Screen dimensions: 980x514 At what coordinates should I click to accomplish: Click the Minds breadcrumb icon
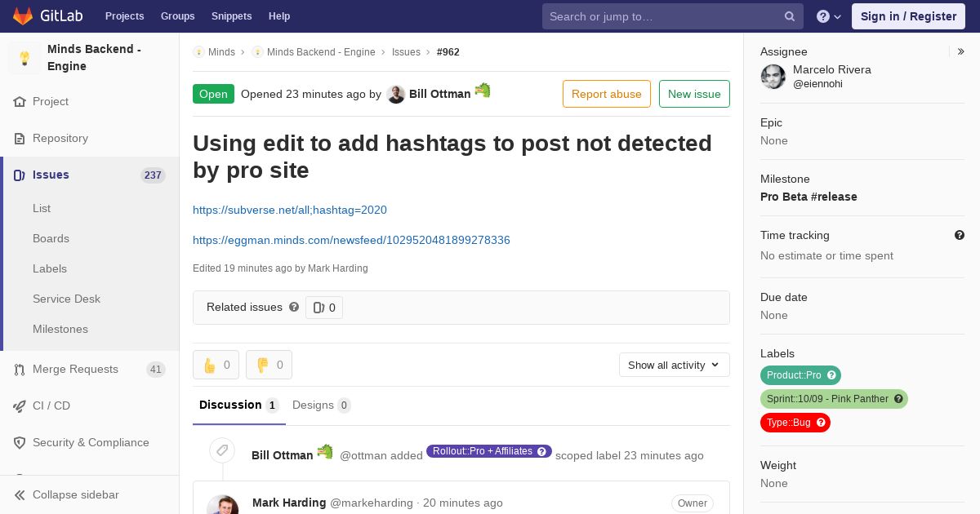click(198, 52)
